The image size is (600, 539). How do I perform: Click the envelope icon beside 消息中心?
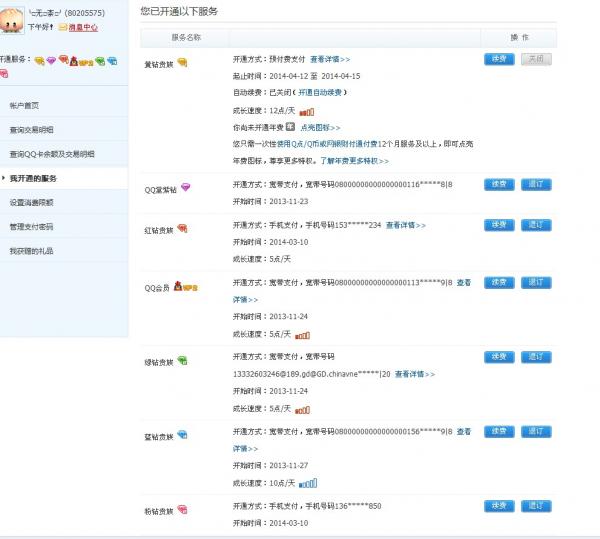pos(63,28)
